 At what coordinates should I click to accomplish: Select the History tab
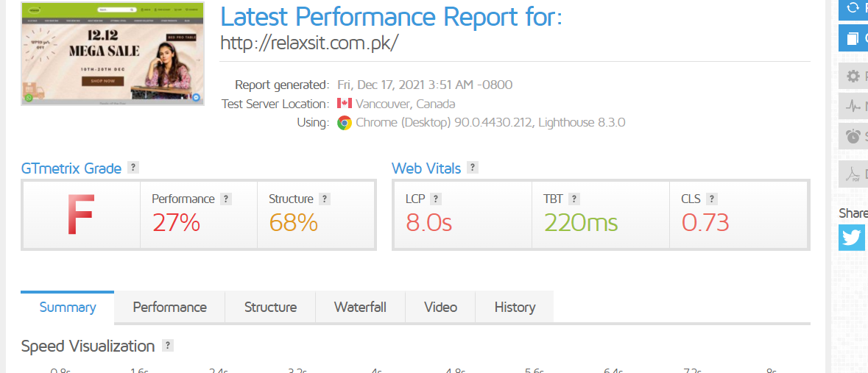(515, 308)
